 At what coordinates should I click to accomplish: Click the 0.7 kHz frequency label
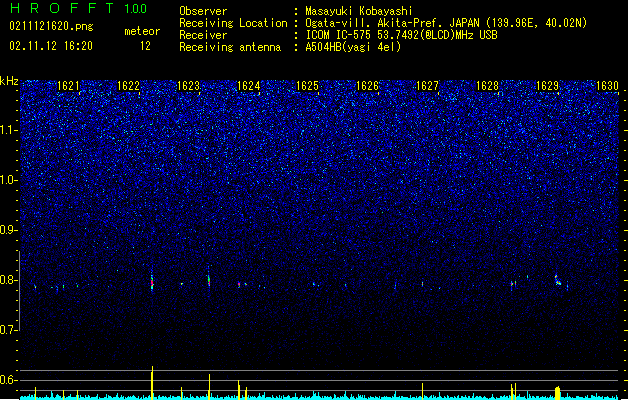[9, 330]
